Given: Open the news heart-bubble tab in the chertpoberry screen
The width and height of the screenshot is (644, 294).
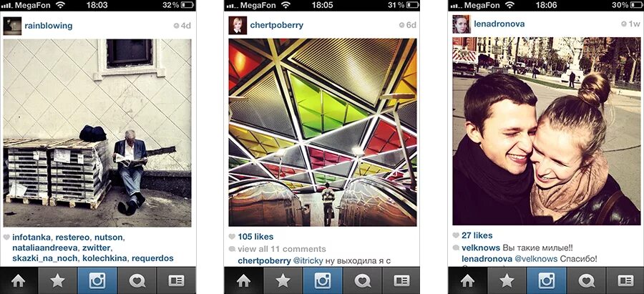Looking at the screenshot, I should (x=362, y=281).
